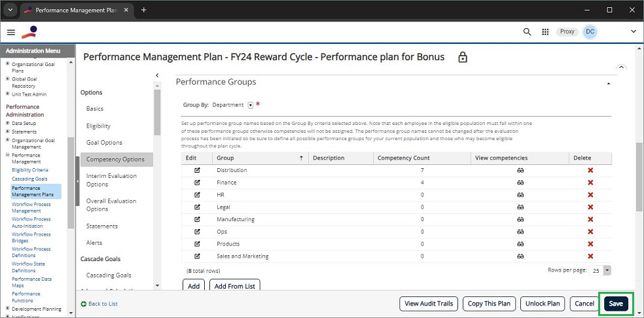Viewport: 644px width, 318px height.
Task: Edit the Finance group row
Action: point(197,183)
